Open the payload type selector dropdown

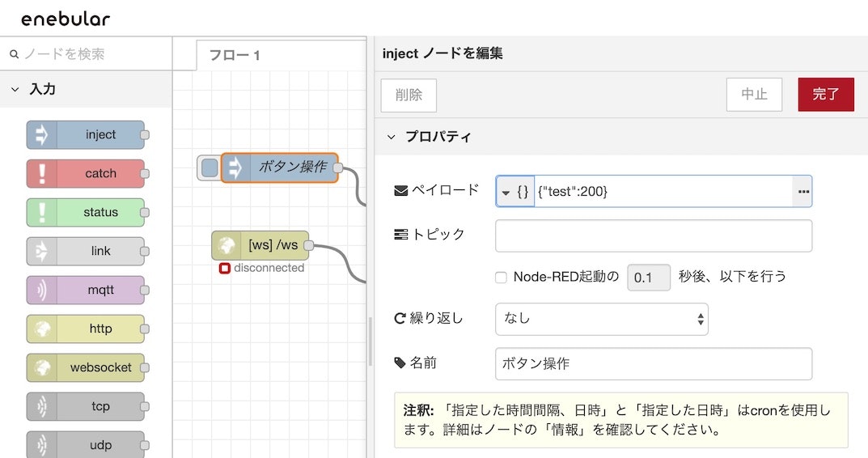514,192
